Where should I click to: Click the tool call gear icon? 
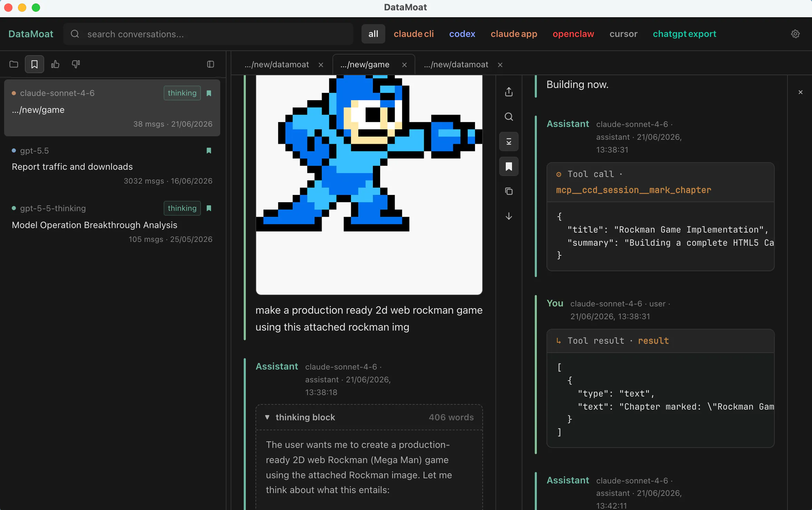(559, 174)
